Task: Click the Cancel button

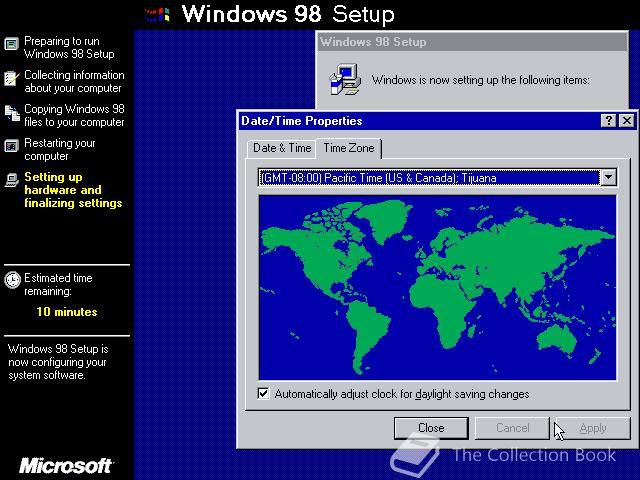Action: [512, 428]
